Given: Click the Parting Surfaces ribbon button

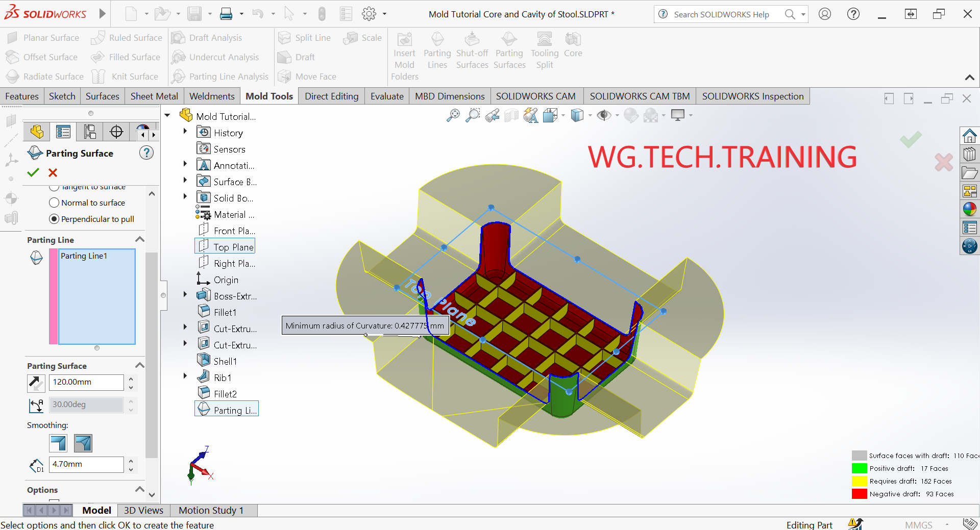Looking at the screenshot, I should point(509,52).
